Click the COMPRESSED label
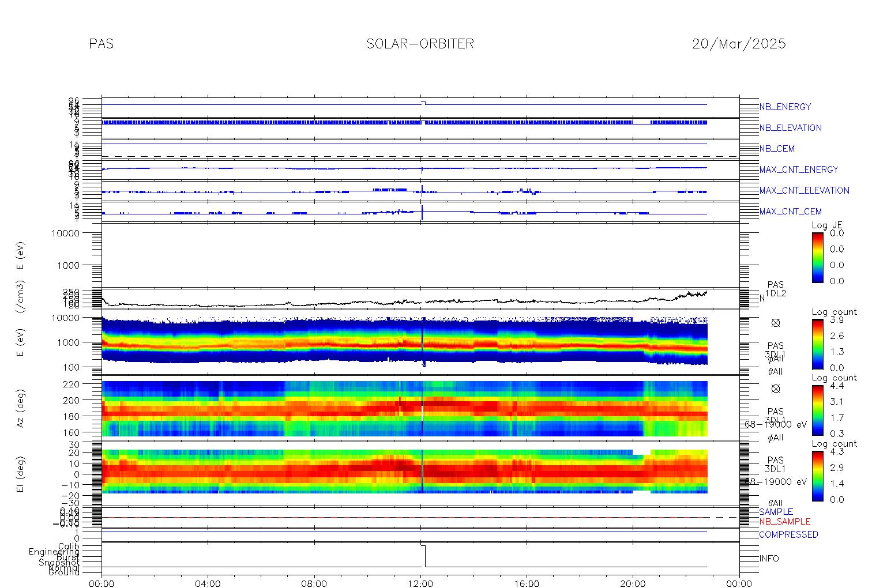 point(788,534)
